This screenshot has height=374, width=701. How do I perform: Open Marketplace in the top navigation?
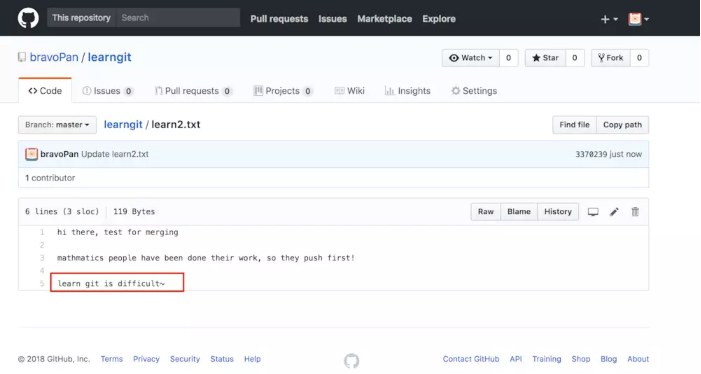point(384,19)
